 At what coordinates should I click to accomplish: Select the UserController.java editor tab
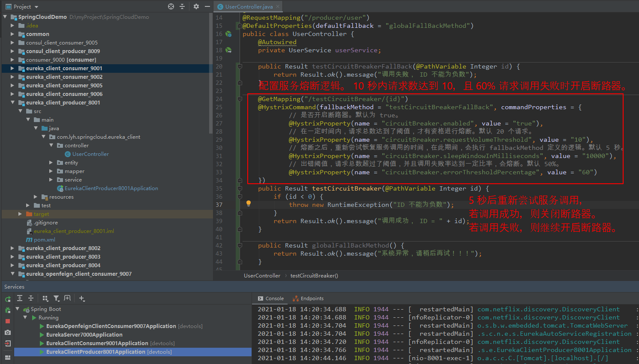249,6
